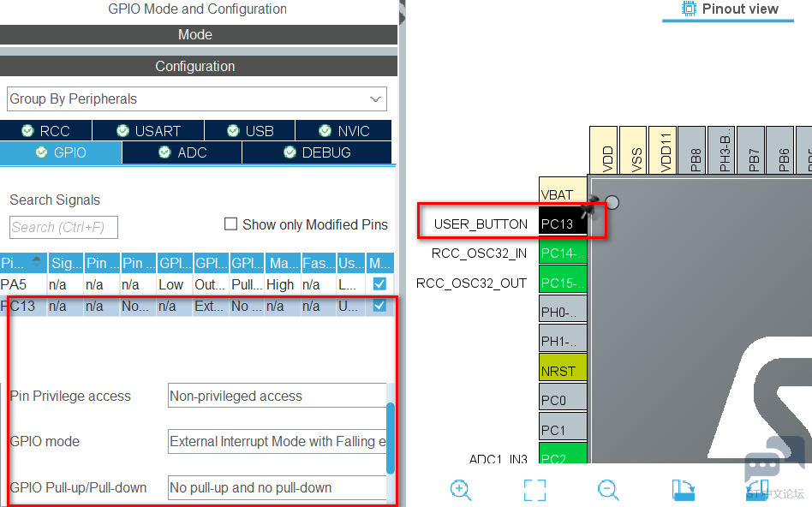Select the VSS pin at the top
The height and width of the screenshot is (507, 812).
tap(633, 150)
